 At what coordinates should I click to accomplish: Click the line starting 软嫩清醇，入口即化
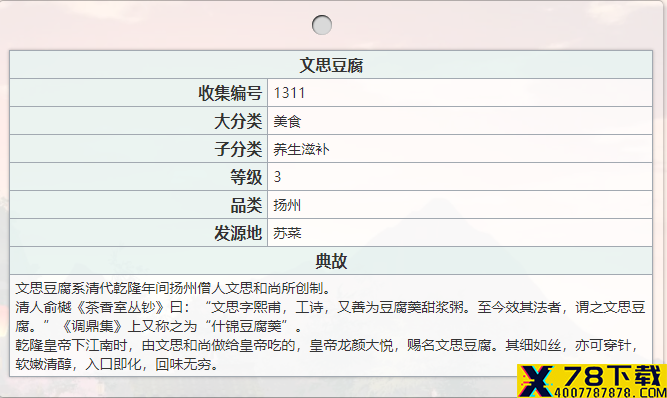click(x=117, y=364)
